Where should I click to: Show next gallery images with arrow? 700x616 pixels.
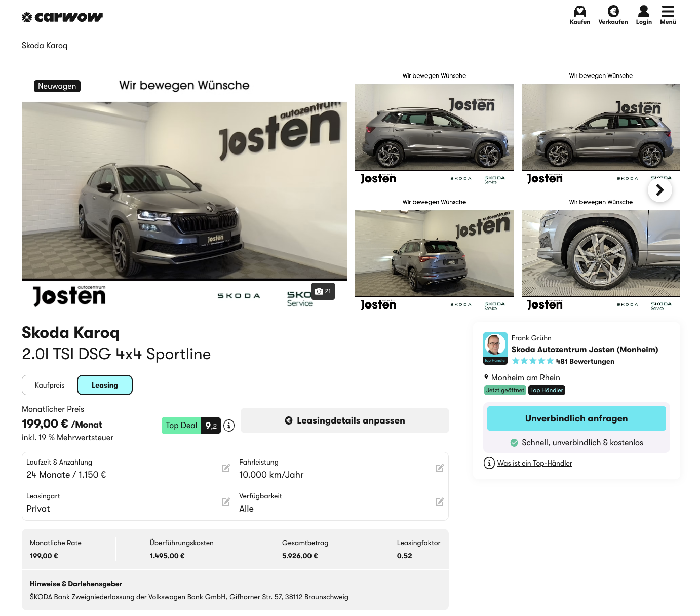point(659,190)
